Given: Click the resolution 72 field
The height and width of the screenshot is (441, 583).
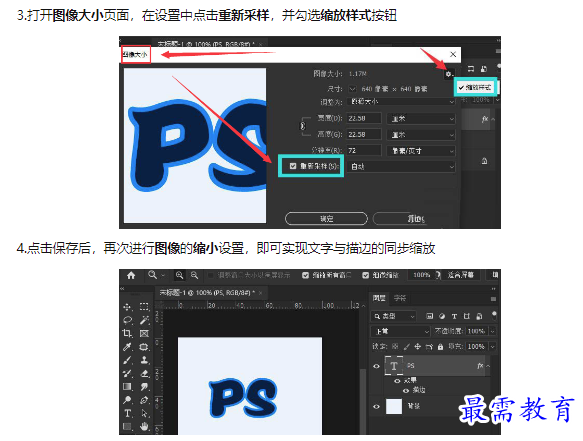Looking at the screenshot, I should [364, 150].
